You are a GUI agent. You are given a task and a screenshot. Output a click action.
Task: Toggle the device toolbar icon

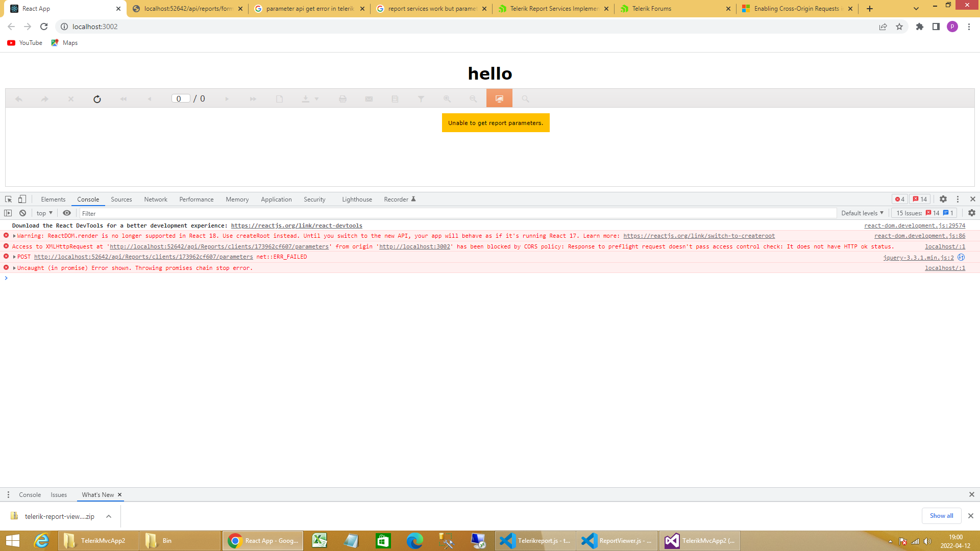coord(22,199)
